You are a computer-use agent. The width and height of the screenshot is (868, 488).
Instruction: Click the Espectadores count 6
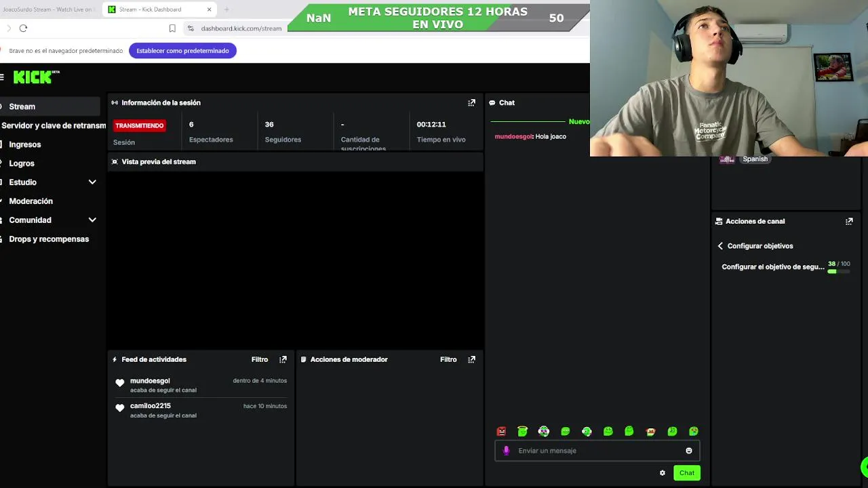(191, 125)
